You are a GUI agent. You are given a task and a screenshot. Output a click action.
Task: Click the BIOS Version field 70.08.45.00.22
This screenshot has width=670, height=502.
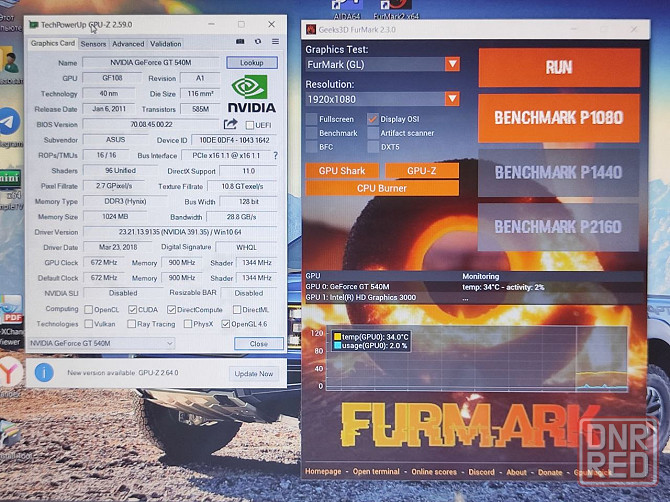tap(151, 124)
